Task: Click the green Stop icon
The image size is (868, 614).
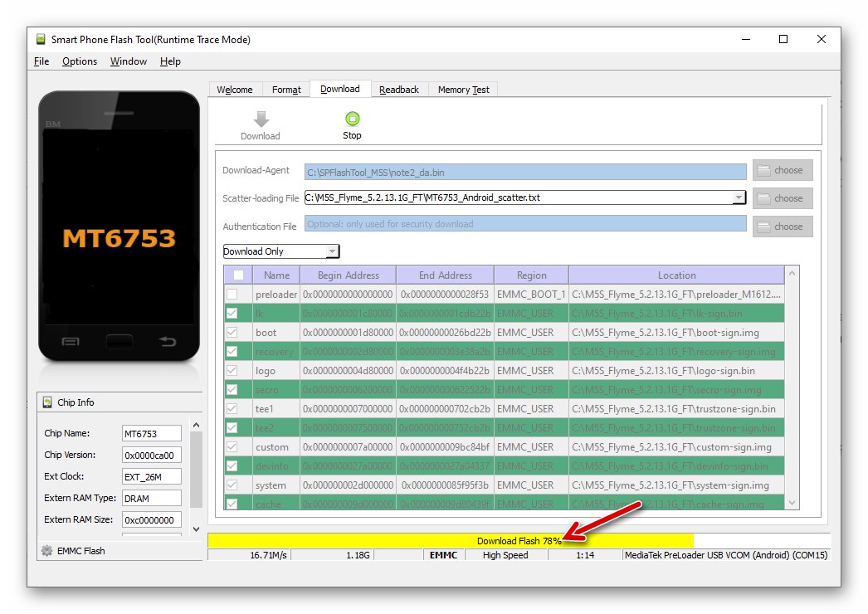Action: 352,116
